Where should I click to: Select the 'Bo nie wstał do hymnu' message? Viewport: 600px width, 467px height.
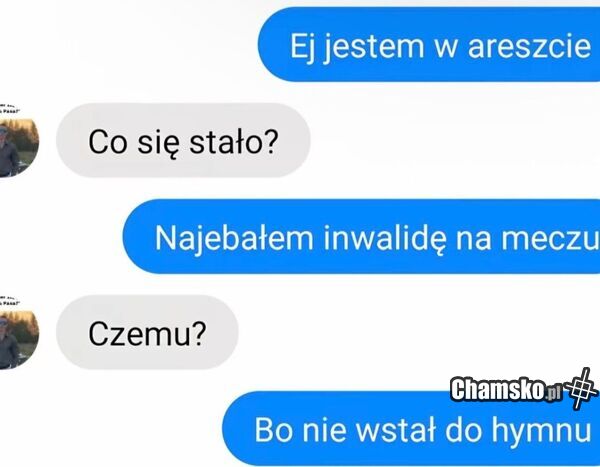411,428
